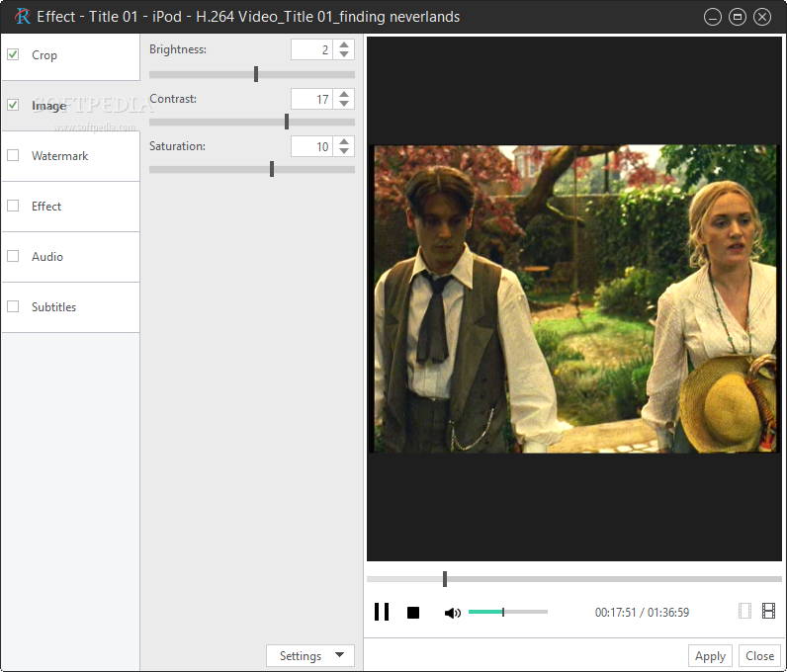This screenshot has width=787, height=672.
Task: Switch to the Audio tab
Action: point(71,257)
